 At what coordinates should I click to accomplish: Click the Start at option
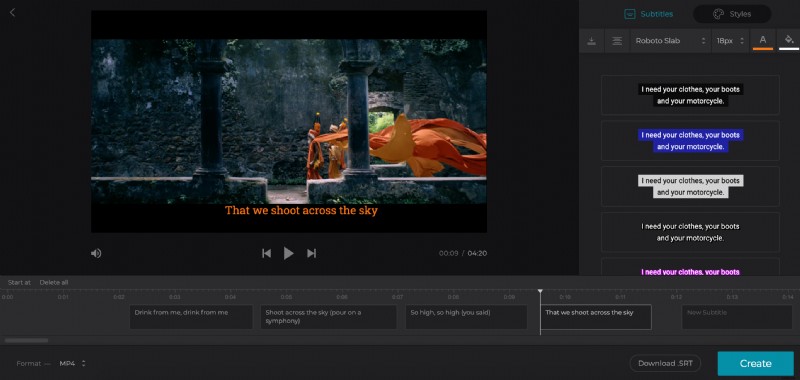point(19,283)
